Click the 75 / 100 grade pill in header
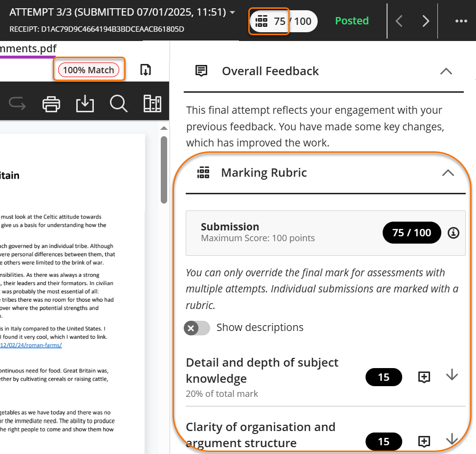The width and height of the screenshot is (476, 454). [284, 21]
